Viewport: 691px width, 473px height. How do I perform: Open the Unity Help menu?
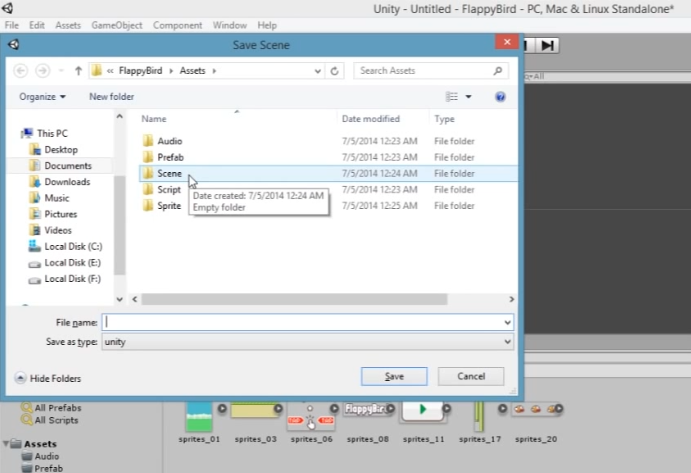click(x=267, y=25)
